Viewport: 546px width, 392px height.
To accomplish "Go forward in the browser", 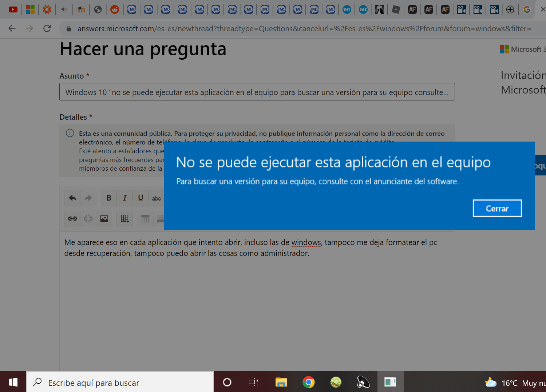I will 29,28.
